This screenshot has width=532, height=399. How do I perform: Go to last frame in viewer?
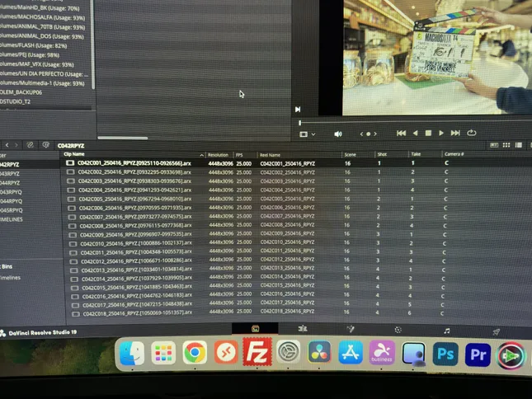[x=455, y=133]
